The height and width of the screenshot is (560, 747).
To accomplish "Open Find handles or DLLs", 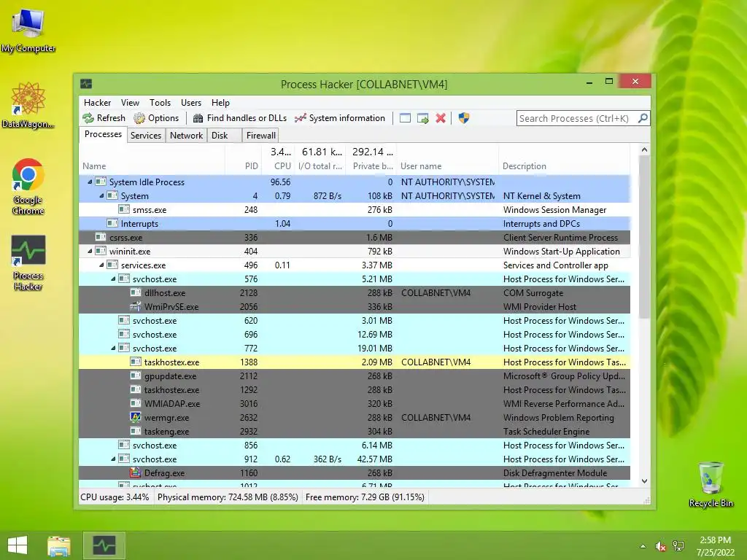I will pos(239,118).
